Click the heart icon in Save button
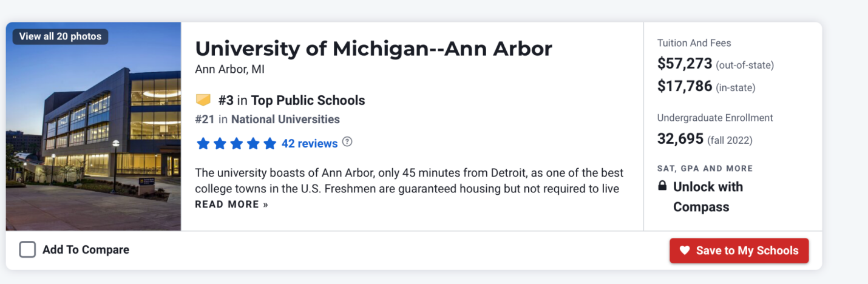This screenshot has width=868, height=284. [685, 250]
